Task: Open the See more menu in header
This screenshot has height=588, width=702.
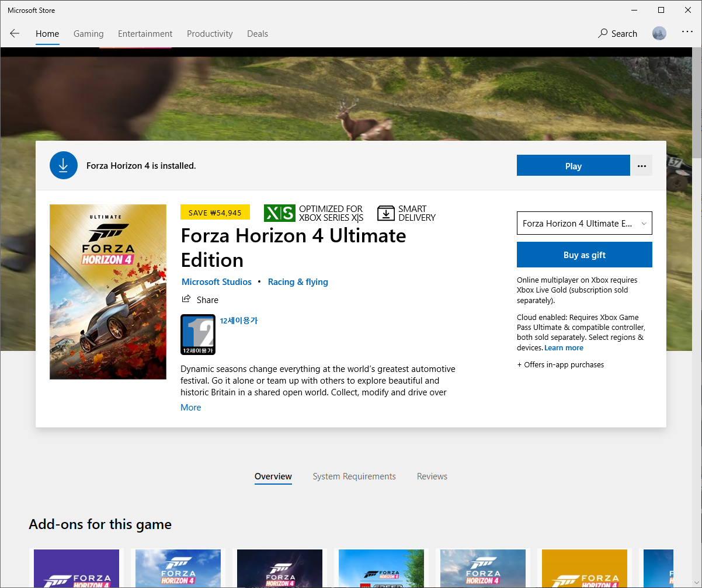Action: (x=687, y=33)
